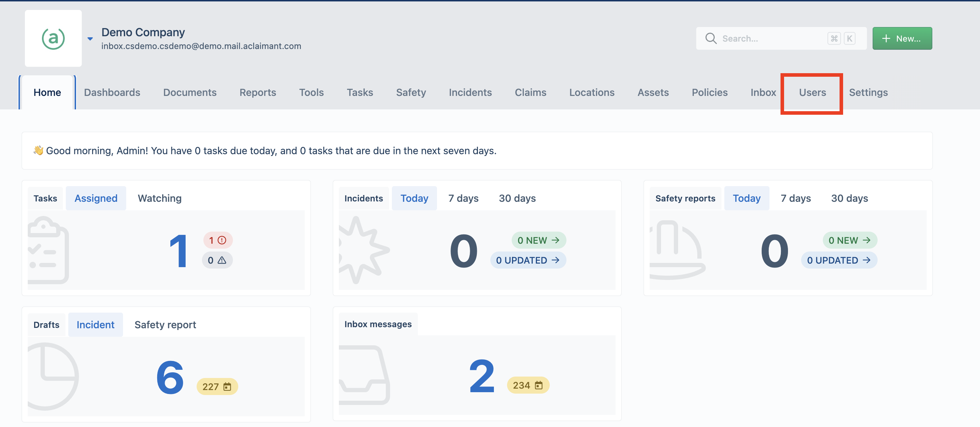The image size is (980, 427).
Task: Open the Tasks navigation tab
Action: point(359,92)
